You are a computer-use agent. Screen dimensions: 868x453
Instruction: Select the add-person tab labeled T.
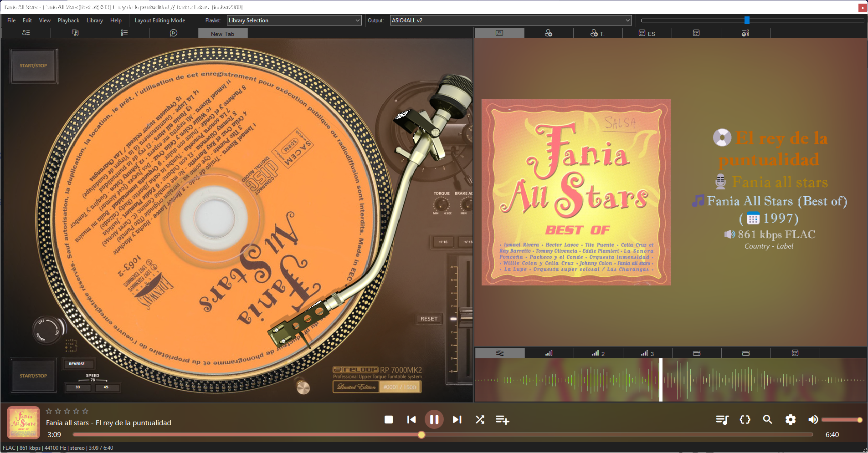597,33
